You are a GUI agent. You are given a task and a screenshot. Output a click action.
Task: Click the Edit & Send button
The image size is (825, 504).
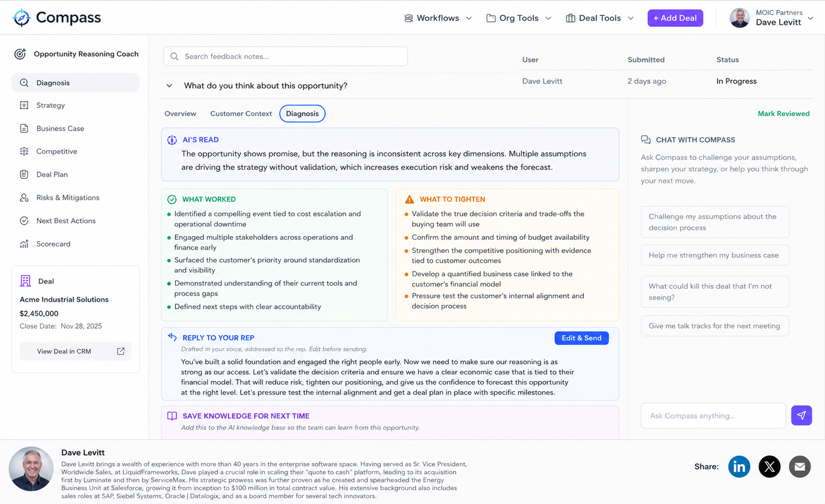tap(581, 338)
